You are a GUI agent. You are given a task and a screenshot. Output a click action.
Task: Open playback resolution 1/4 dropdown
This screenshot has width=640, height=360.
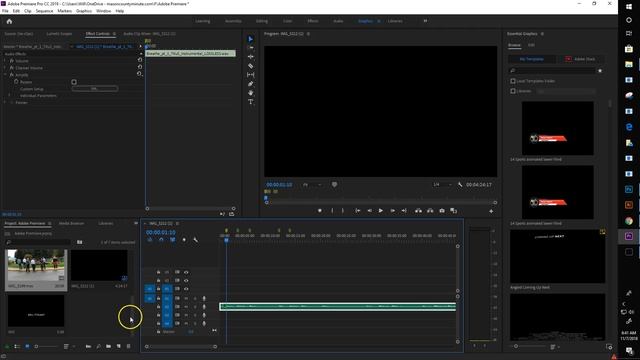tap(442, 184)
